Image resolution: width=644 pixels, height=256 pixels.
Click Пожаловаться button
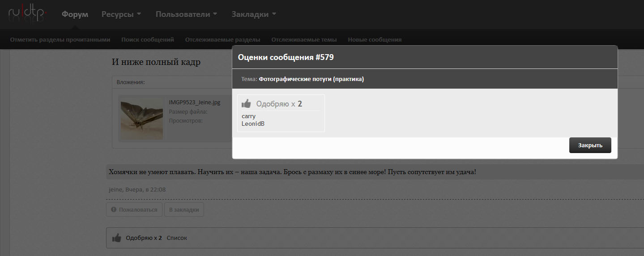click(x=134, y=209)
